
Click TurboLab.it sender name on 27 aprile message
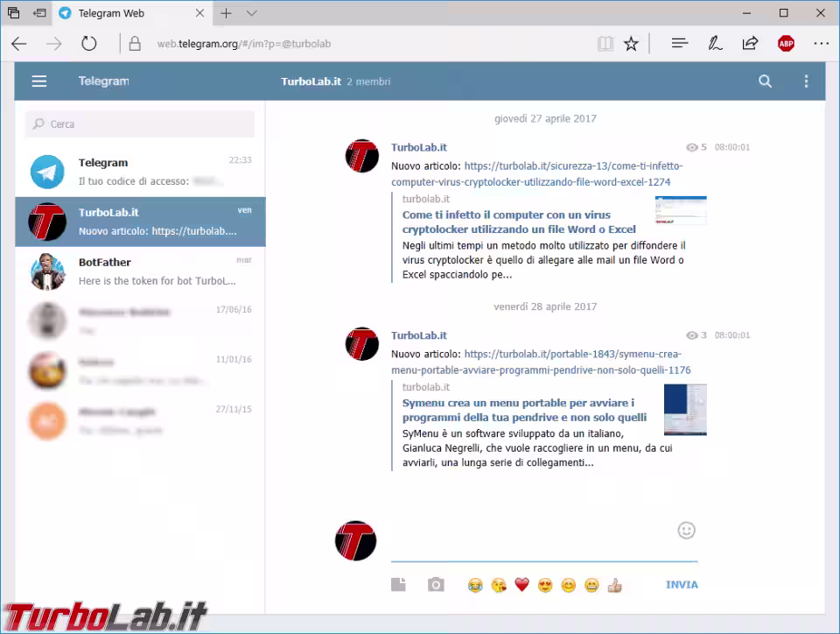[418, 147]
